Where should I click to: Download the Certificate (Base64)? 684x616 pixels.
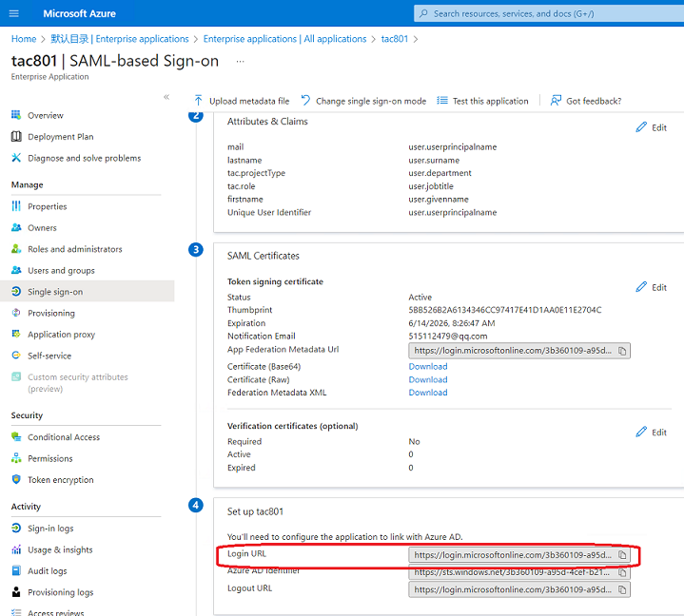427,367
